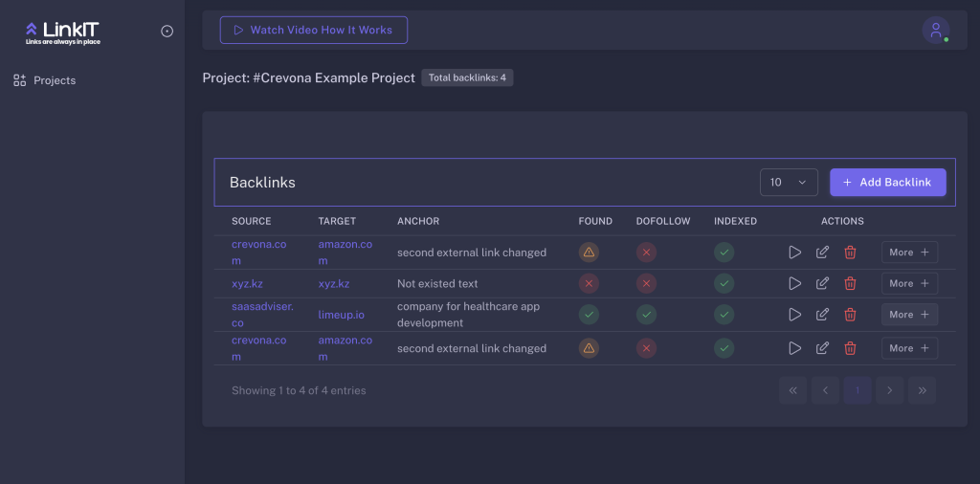980x484 pixels.
Task: Click the DOFOLLOW column header
Action: click(x=663, y=221)
